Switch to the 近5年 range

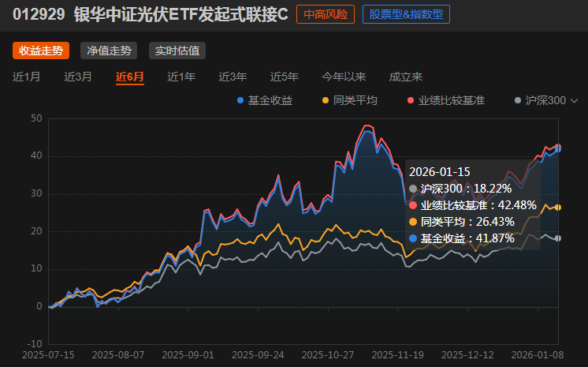[x=285, y=77]
